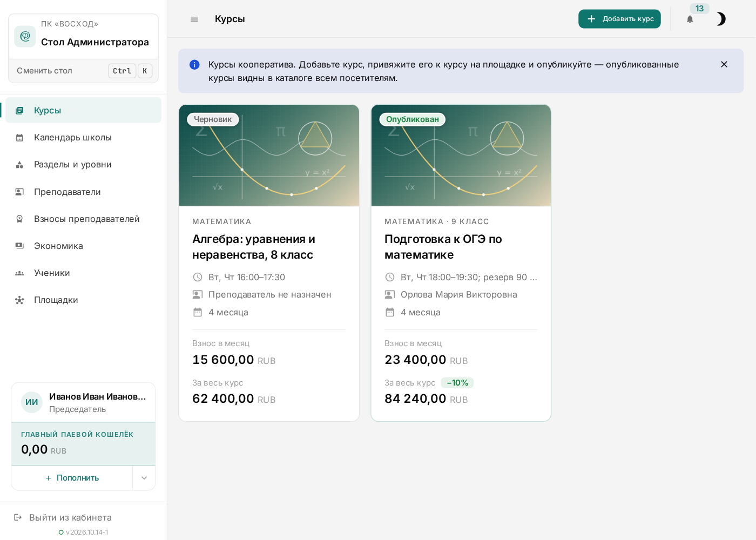Click Алгебра: уравнения и неравенства title
The height and width of the screenshot is (540, 756).
(x=254, y=247)
